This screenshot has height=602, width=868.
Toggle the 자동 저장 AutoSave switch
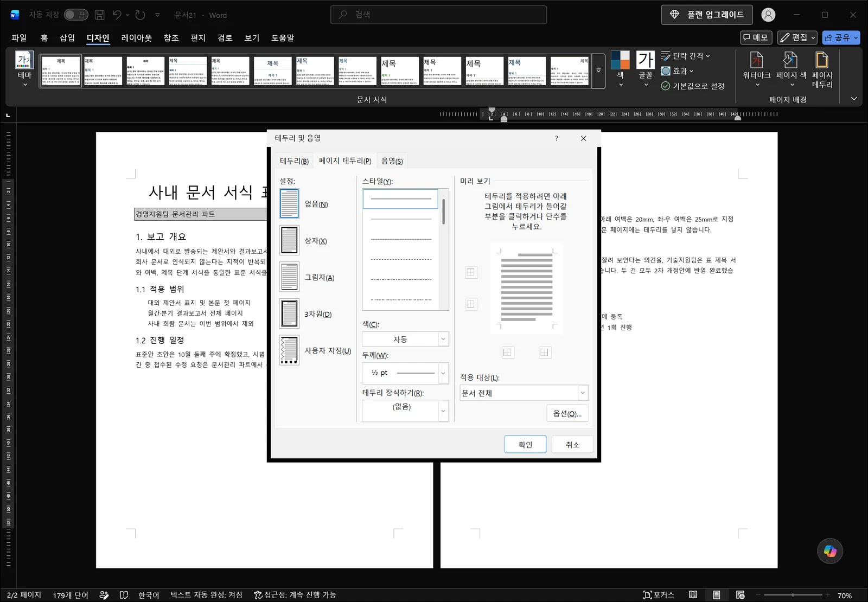[76, 15]
